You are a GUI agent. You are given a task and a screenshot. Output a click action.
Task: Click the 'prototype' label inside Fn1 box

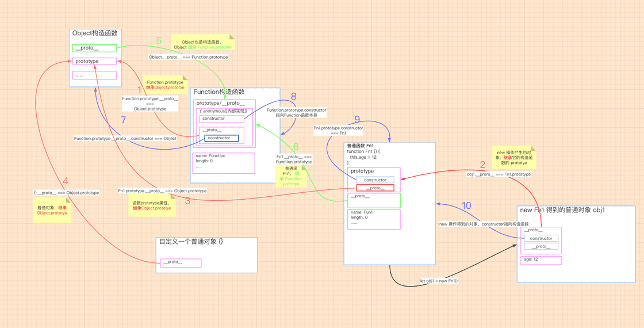point(362,171)
